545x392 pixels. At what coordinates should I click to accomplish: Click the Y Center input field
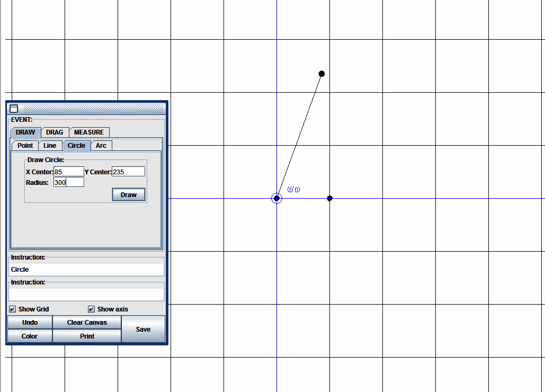[x=128, y=172]
